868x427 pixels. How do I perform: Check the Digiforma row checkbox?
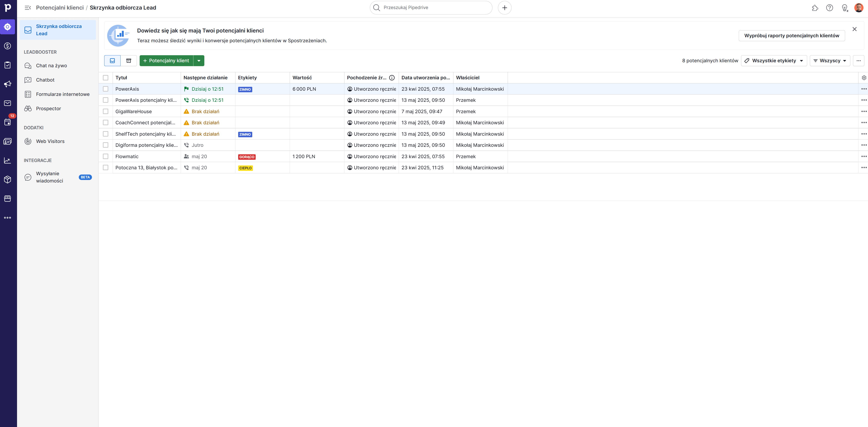[106, 145]
